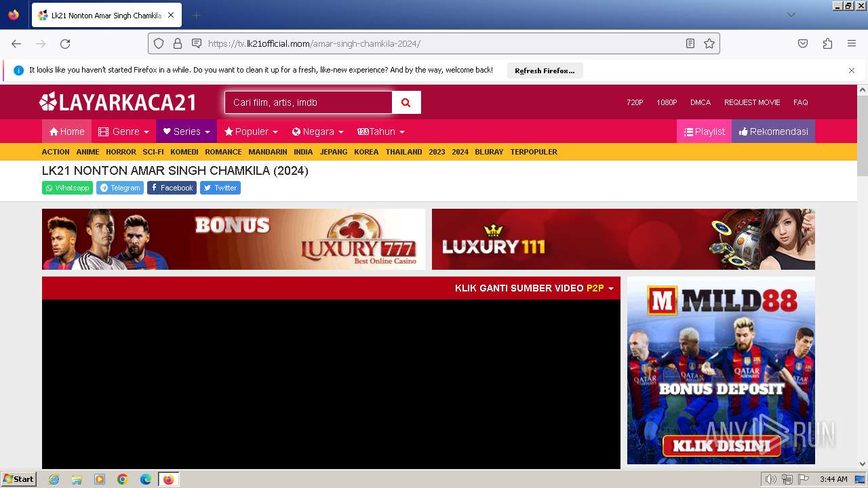This screenshot has width=868, height=488.
Task: Select ACTION category
Action: (x=56, y=152)
